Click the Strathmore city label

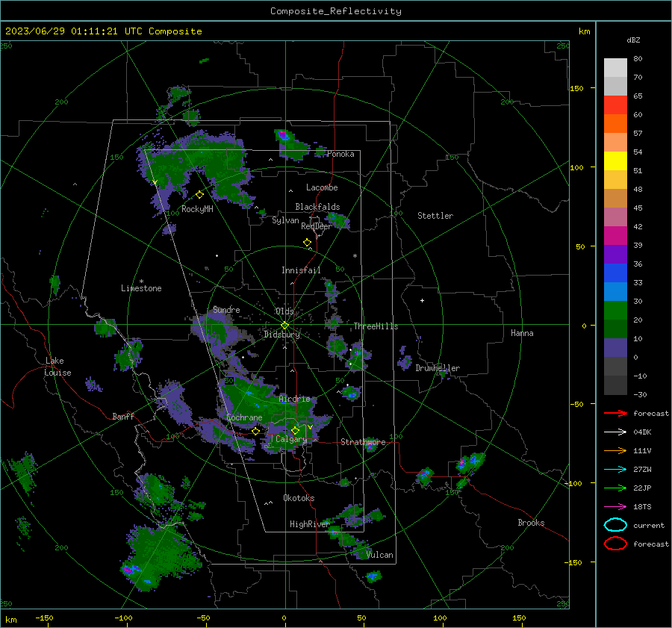(x=363, y=442)
